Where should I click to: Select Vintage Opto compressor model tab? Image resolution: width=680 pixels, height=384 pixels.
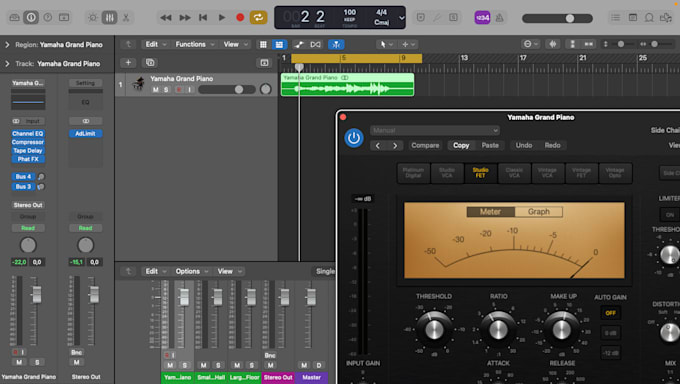tap(615, 173)
